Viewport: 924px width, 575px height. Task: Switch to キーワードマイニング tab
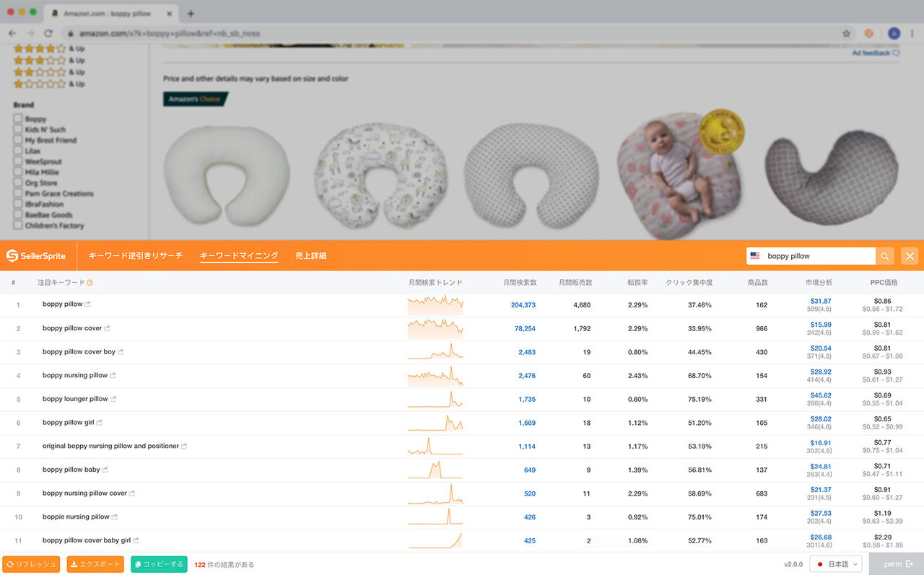coord(239,256)
